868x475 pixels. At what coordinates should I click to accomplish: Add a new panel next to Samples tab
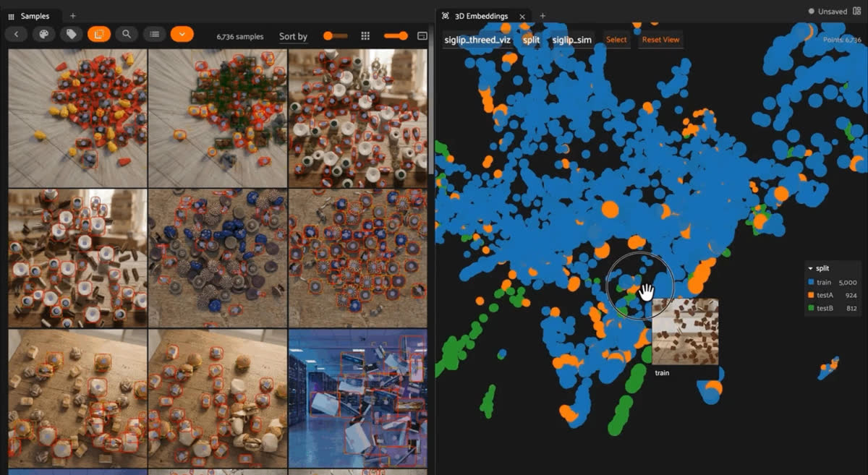pyautogui.click(x=72, y=16)
